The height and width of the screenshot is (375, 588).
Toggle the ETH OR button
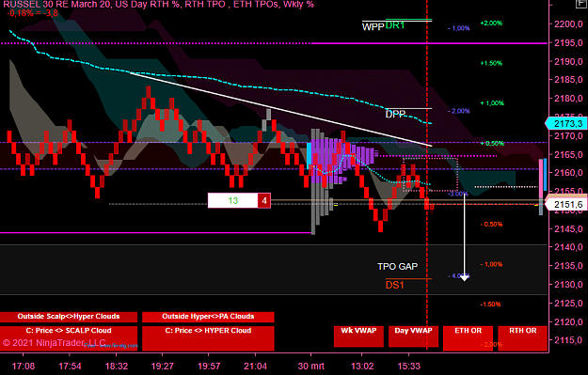(468, 338)
